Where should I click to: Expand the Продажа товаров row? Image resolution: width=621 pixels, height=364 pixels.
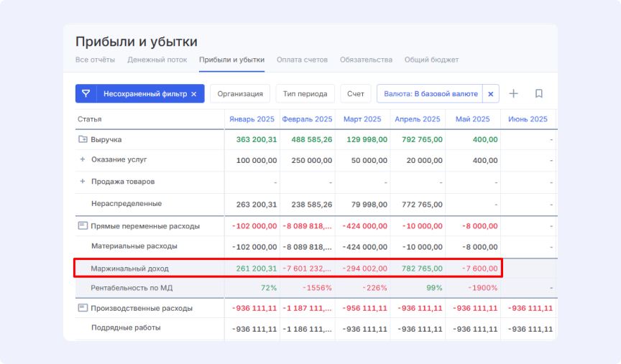(x=83, y=181)
